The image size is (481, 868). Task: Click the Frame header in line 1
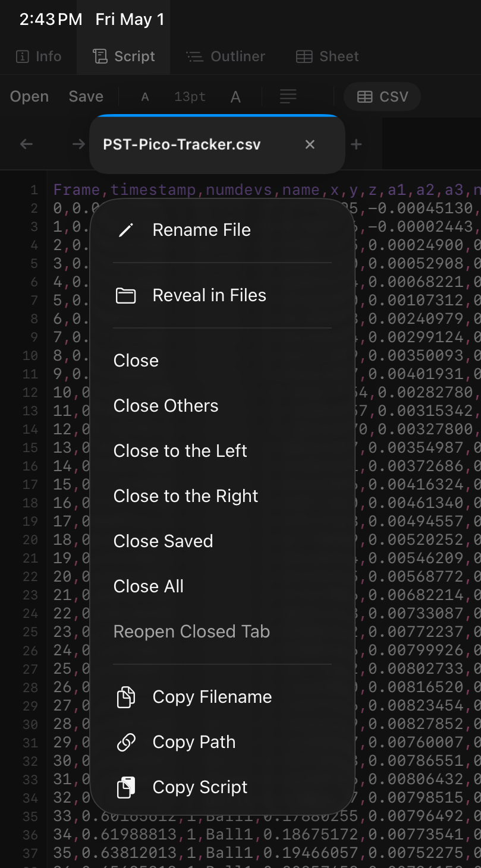77,190
